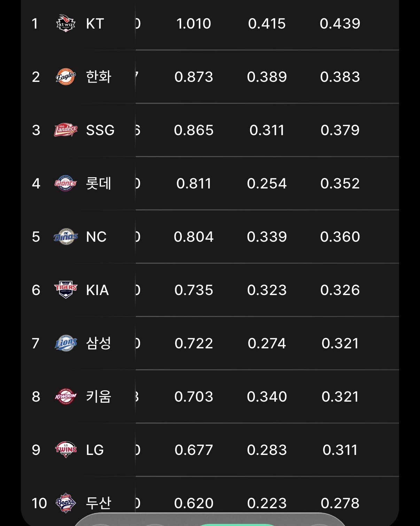Image resolution: width=420 pixels, height=526 pixels.
Task: Select the 0.340 value in 키움 row
Action: pyautogui.click(x=267, y=397)
